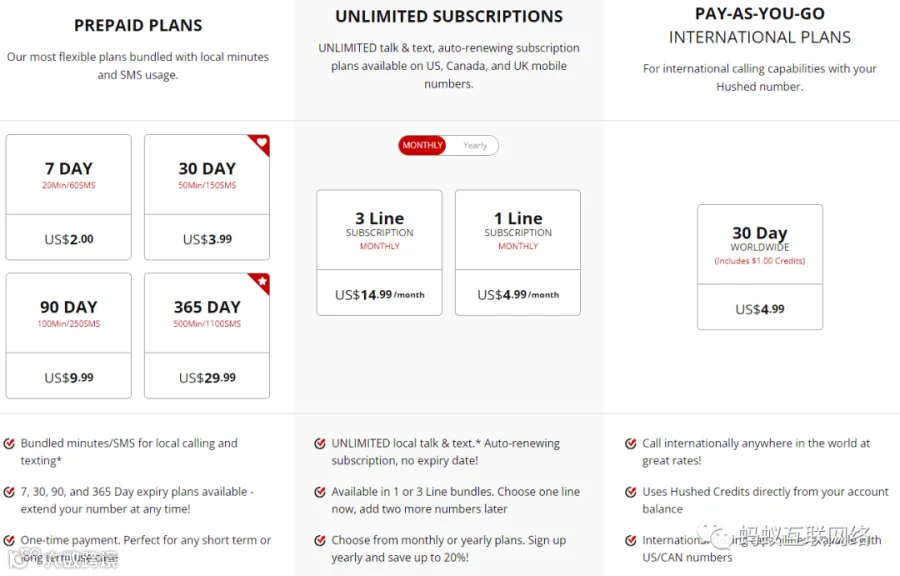Pick the 30 Day Worldwide plan card

[x=760, y=267]
